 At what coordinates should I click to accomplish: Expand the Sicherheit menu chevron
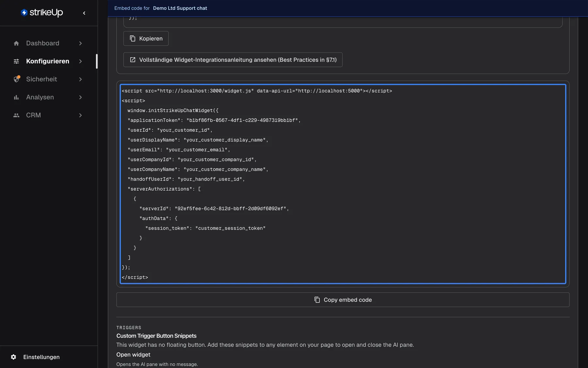80,79
